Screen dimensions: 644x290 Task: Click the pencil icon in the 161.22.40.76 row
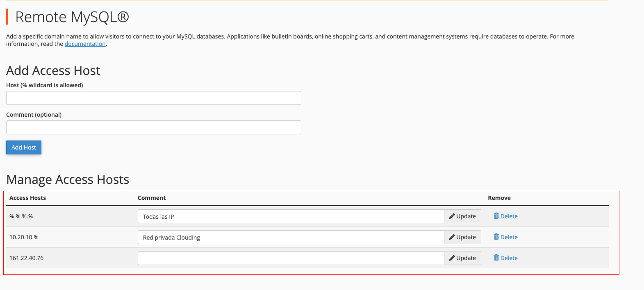tap(452, 258)
